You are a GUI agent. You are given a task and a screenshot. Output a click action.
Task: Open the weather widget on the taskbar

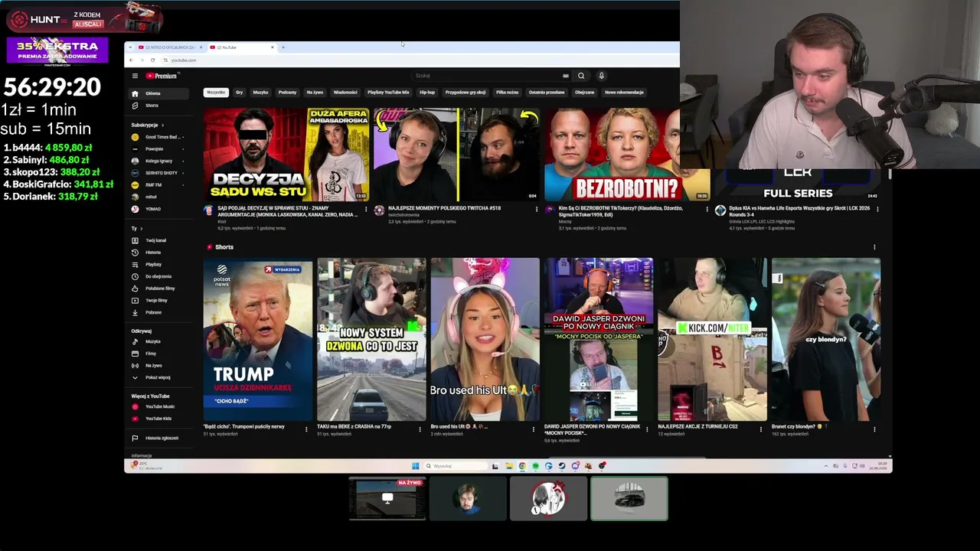pyautogui.click(x=145, y=465)
